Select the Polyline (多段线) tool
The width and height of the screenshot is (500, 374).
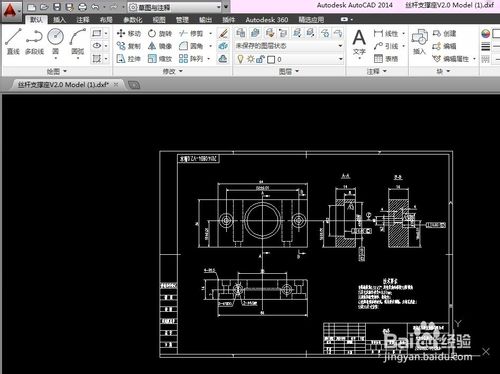point(34,41)
